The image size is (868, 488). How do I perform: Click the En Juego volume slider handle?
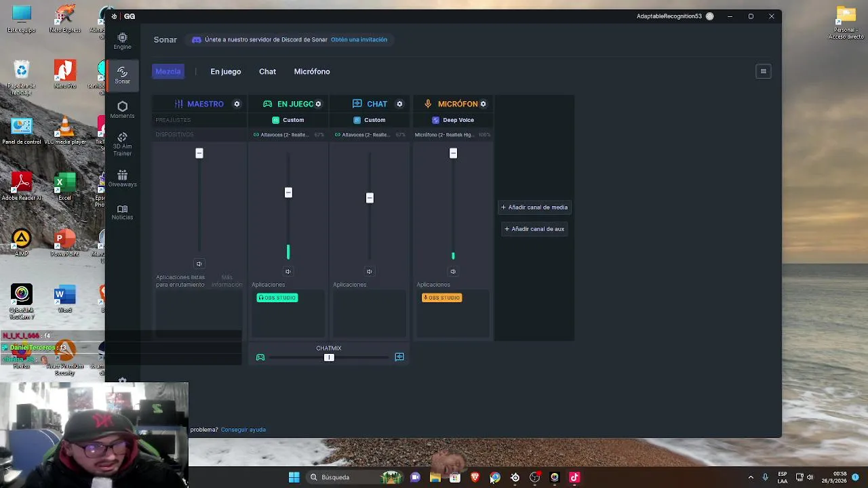(288, 192)
